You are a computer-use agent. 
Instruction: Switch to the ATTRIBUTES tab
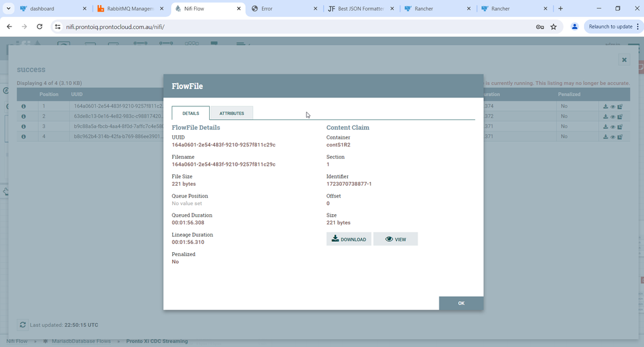[232, 113]
